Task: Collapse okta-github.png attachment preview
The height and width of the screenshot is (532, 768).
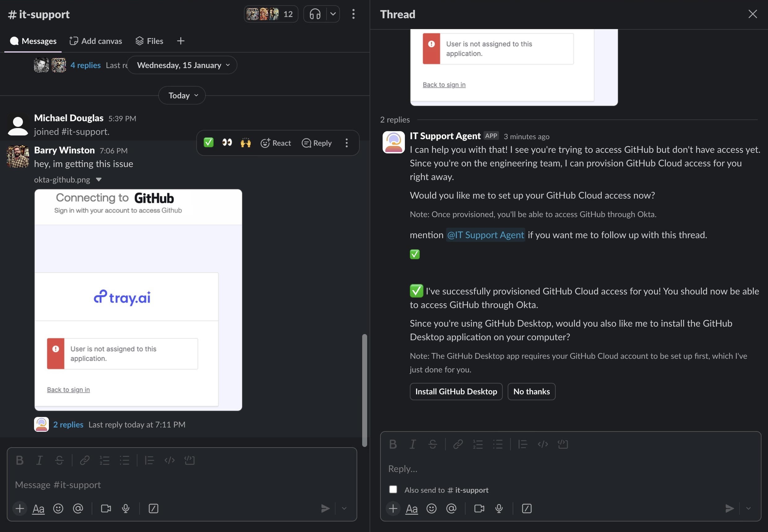Action: tap(99, 180)
